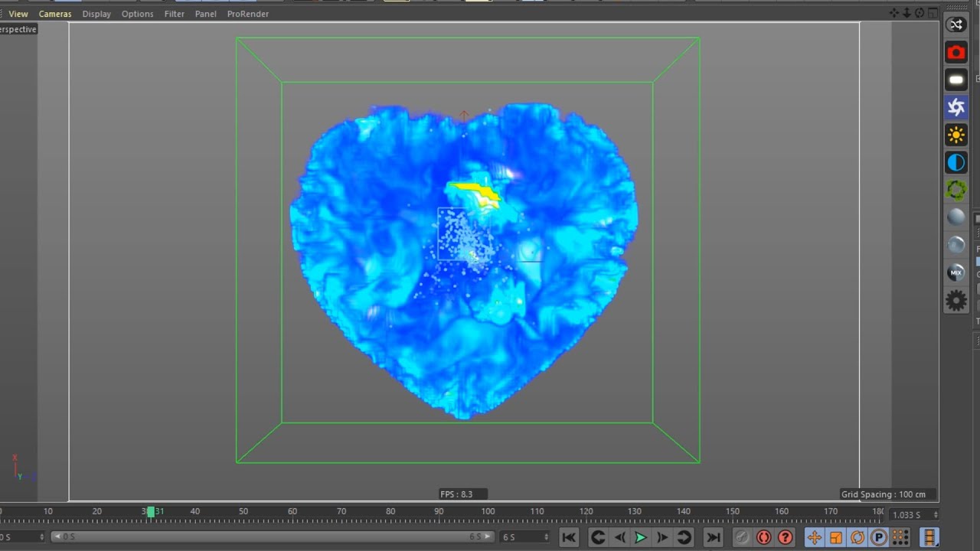Click the timeline preview range bar

[273, 537]
